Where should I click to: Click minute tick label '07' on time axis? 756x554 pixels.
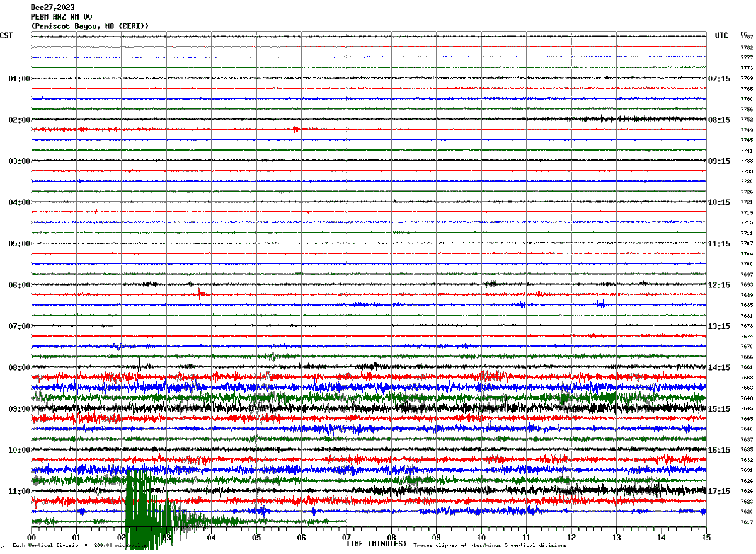(x=346, y=538)
